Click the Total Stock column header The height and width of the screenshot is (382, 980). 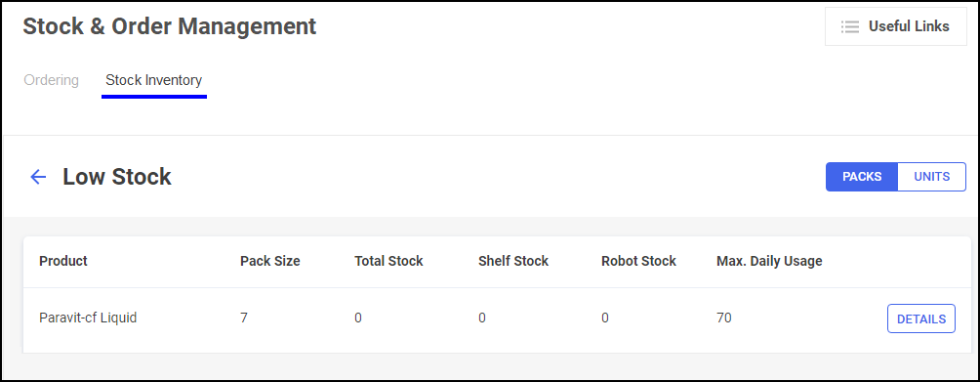388,261
